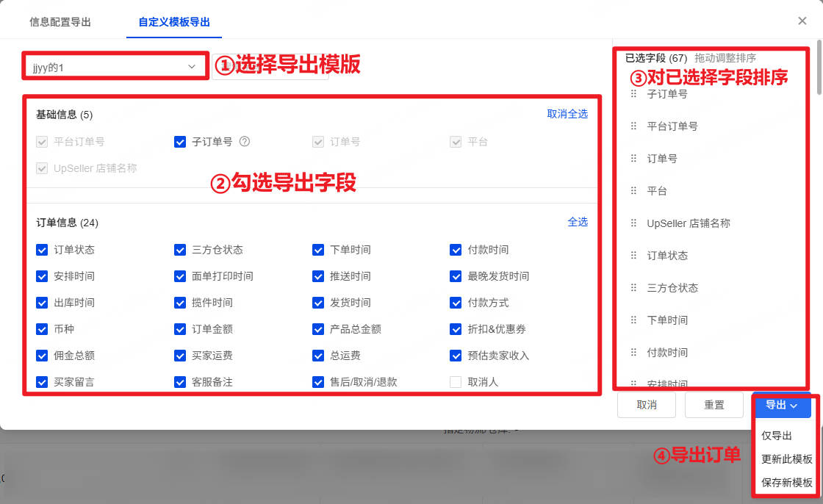Select 仅导出 option in export menu
The width and height of the screenshot is (823, 504).
pyautogui.click(x=777, y=436)
